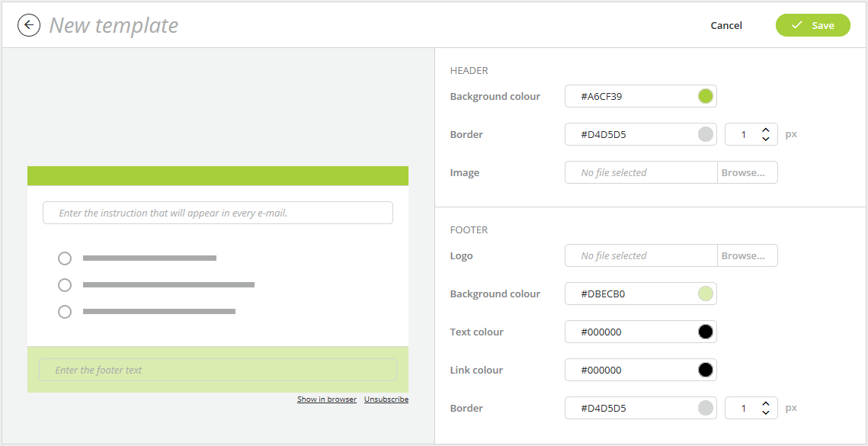Viewport: 868px width, 446px height.
Task: Increment the header border width value
Action: coord(766,130)
